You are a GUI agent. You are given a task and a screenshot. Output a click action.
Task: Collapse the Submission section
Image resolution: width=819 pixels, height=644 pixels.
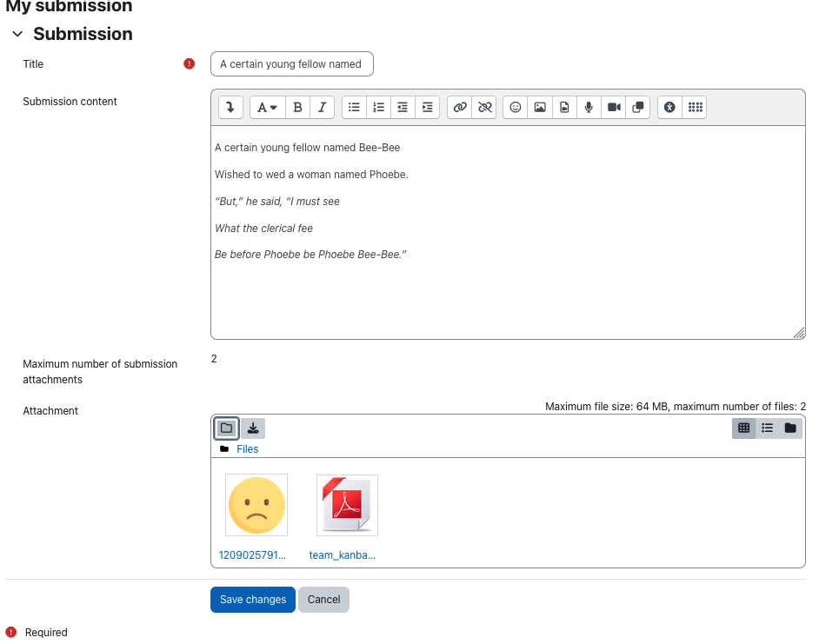pyautogui.click(x=17, y=35)
